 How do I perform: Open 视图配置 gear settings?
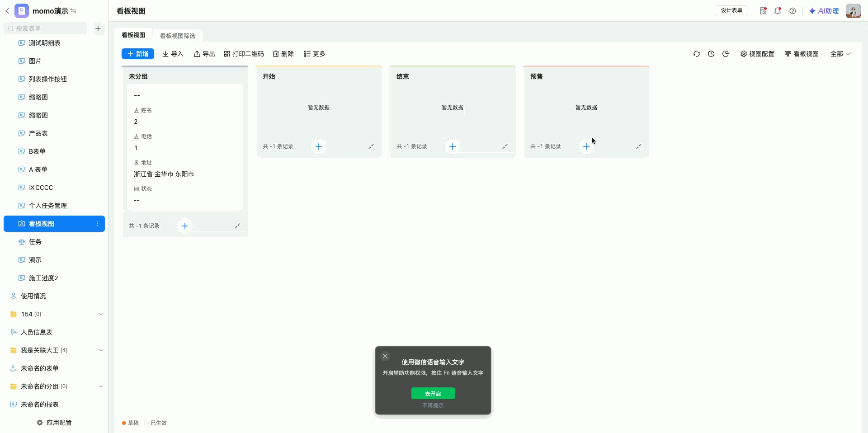[757, 54]
